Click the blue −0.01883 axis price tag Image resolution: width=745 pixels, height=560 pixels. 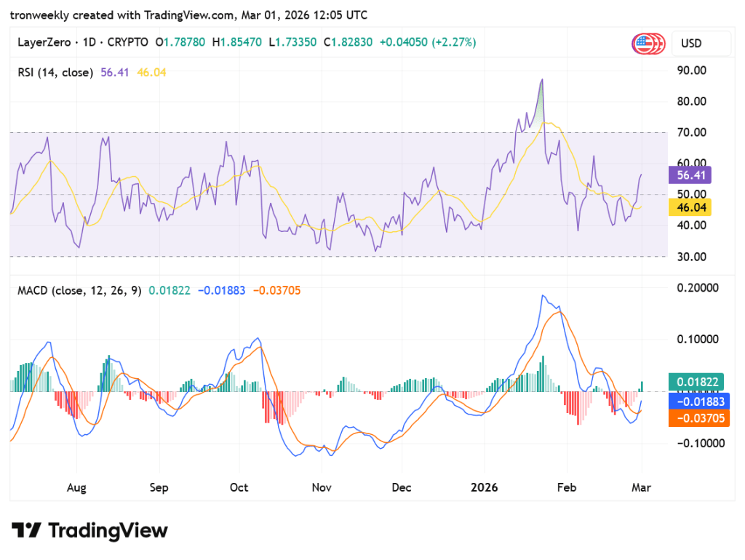pyautogui.click(x=699, y=401)
